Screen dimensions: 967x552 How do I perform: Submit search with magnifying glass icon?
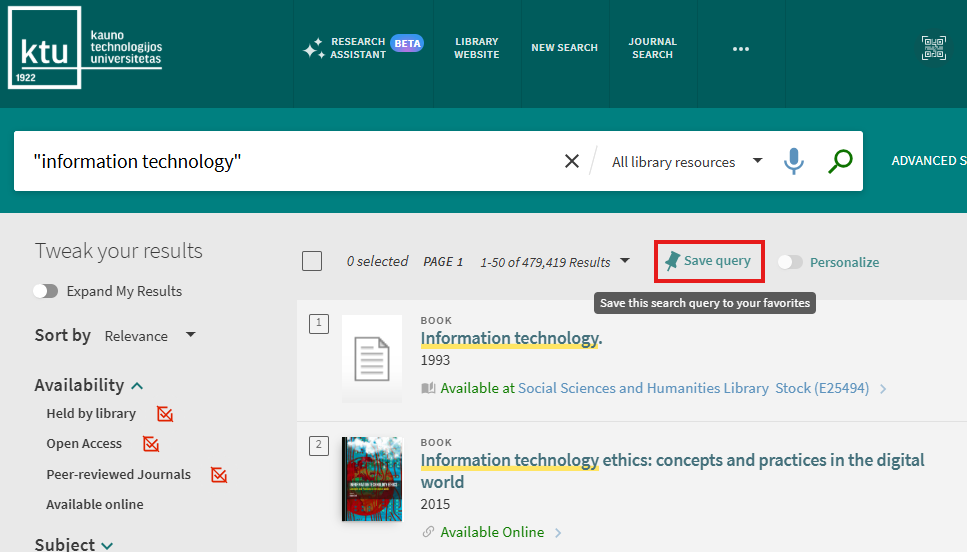(x=840, y=161)
